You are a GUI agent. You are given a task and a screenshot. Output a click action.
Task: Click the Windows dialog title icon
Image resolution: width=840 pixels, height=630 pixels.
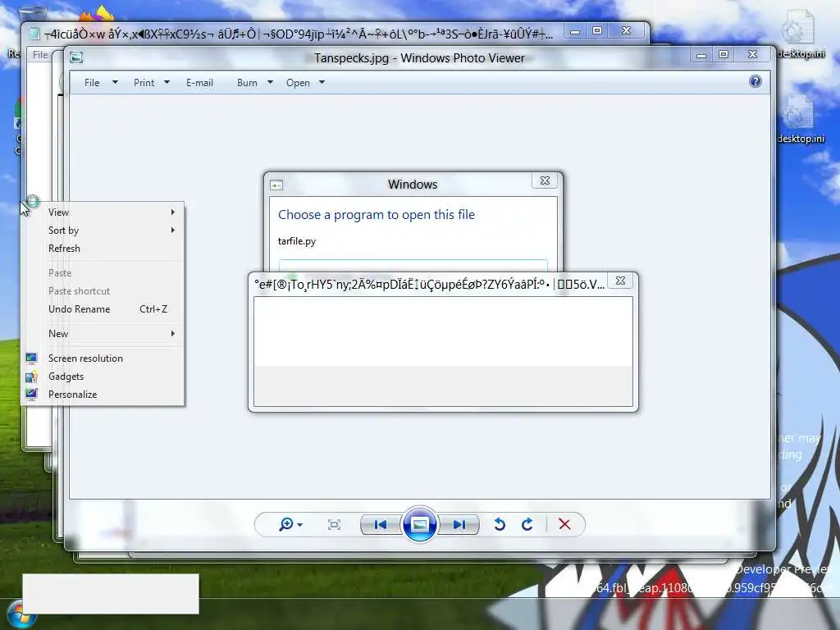pos(276,185)
